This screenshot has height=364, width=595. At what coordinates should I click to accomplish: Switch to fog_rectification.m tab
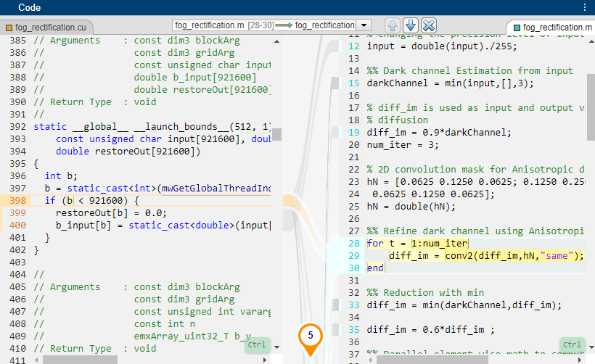coord(555,28)
